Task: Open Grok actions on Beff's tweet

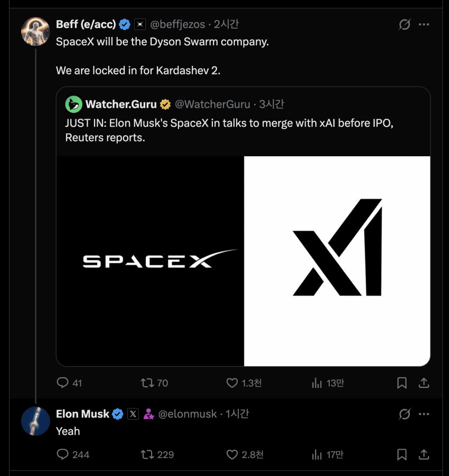Action: click(404, 24)
